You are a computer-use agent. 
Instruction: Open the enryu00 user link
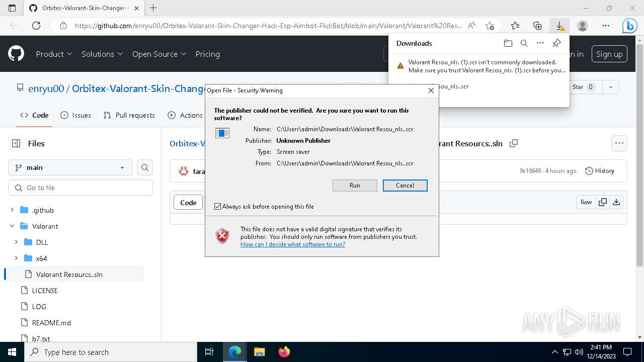point(46,88)
